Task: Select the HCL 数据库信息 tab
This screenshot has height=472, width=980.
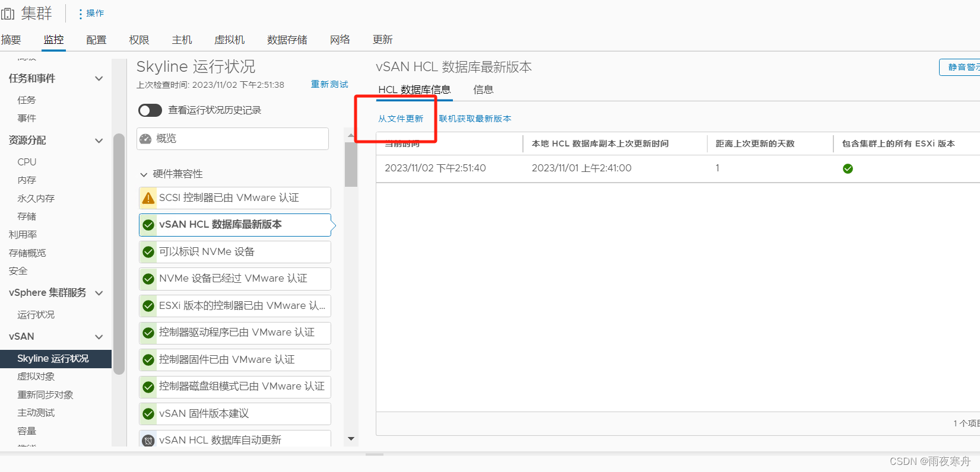Action: pos(414,90)
